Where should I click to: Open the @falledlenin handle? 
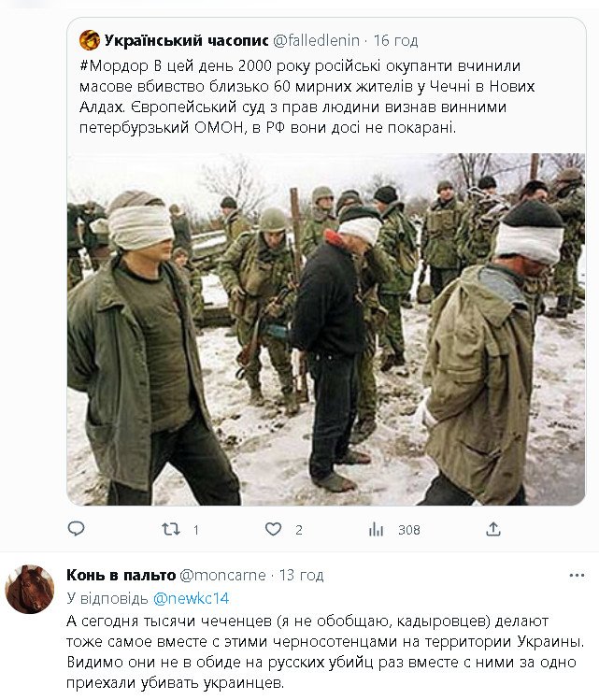(316, 40)
